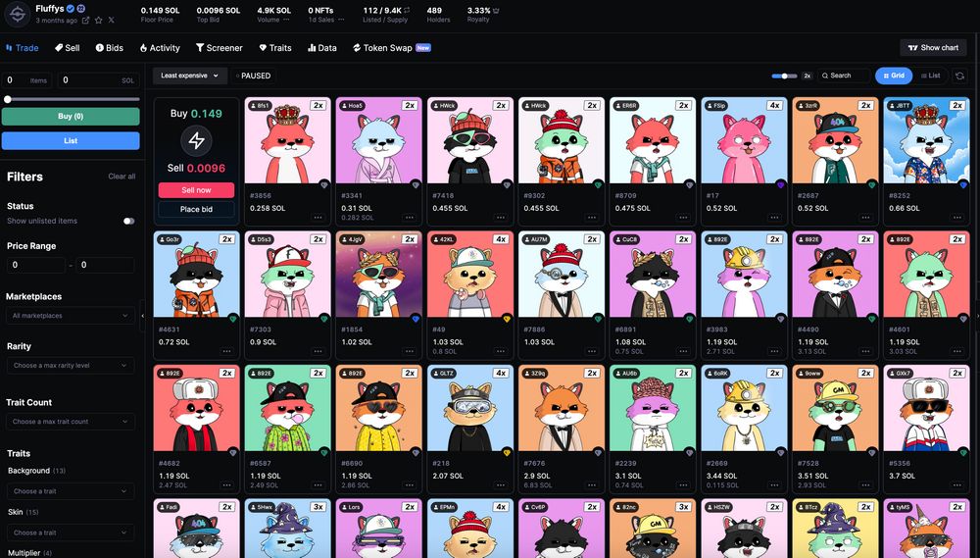
Task: Open the Fluffys external link icon
Action: click(x=85, y=20)
